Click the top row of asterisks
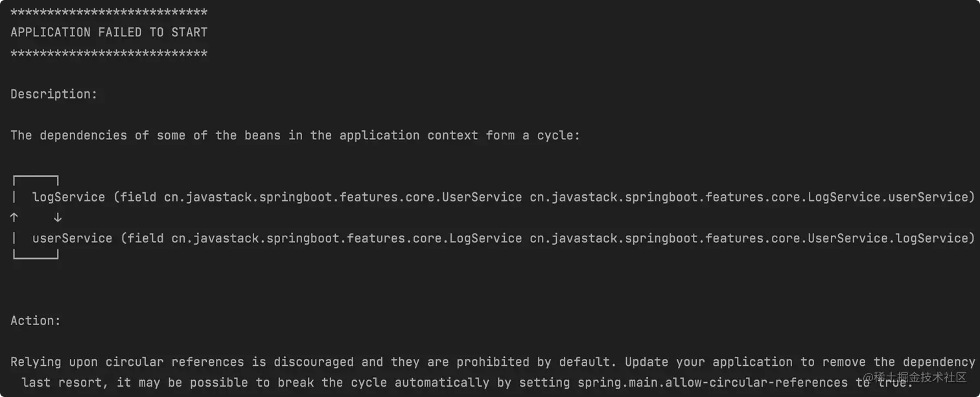This screenshot has height=397, width=980. [109, 12]
